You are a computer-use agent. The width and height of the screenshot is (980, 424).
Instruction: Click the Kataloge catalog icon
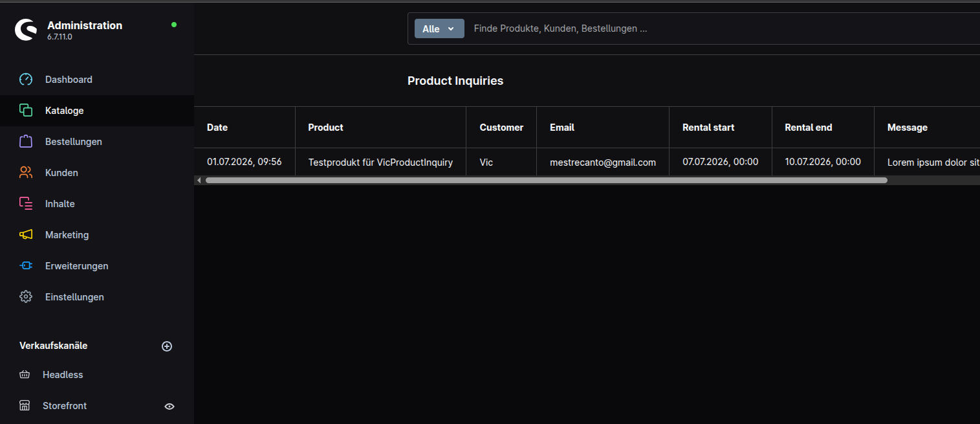(26, 111)
